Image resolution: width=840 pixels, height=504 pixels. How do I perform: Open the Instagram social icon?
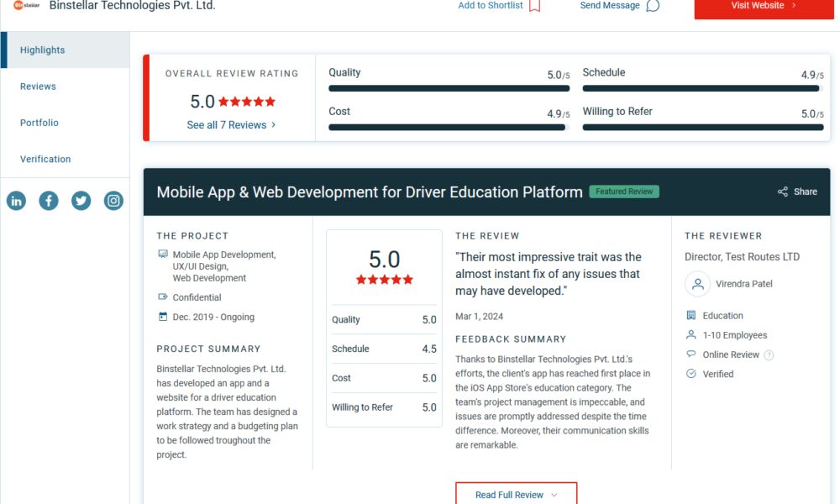click(x=113, y=201)
